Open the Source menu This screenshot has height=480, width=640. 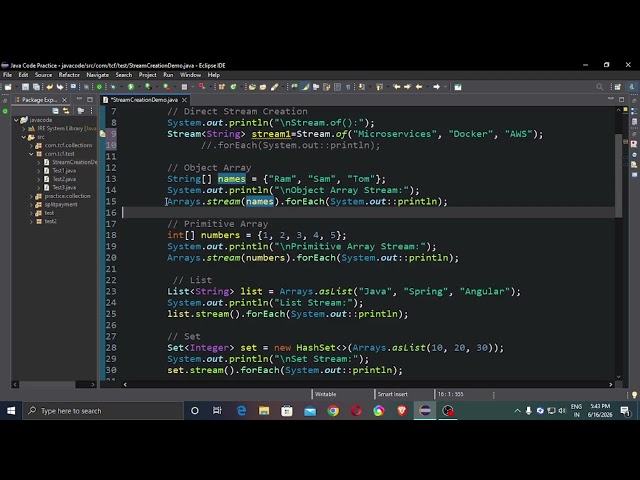[x=43, y=75]
